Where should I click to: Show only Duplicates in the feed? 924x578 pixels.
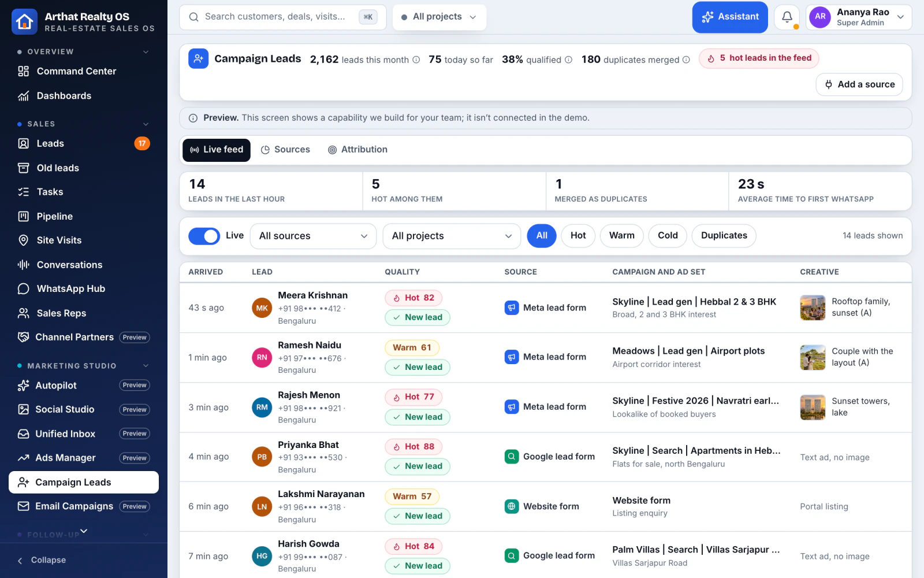pyautogui.click(x=724, y=236)
